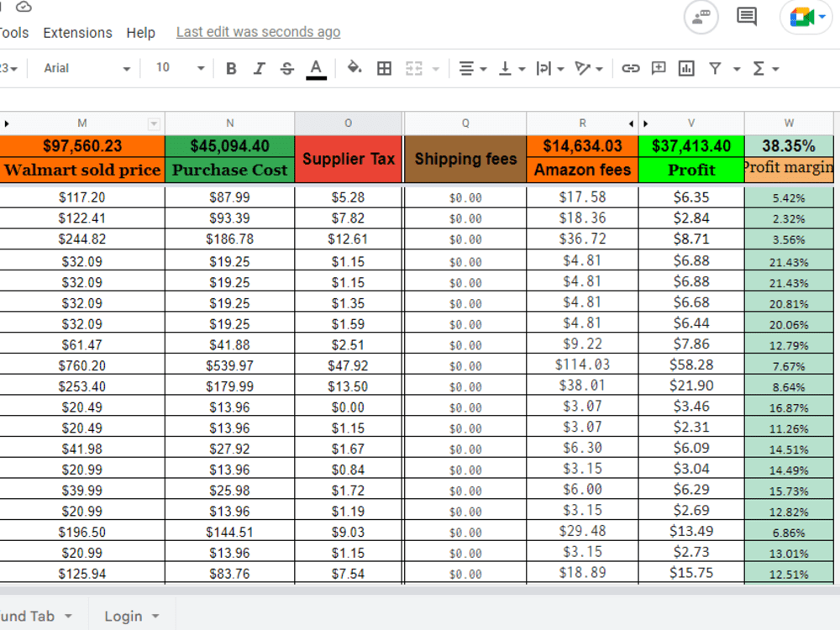Open the functions sigma menu
Image resolution: width=840 pixels, height=630 pixels.
[x=765, y=69]
